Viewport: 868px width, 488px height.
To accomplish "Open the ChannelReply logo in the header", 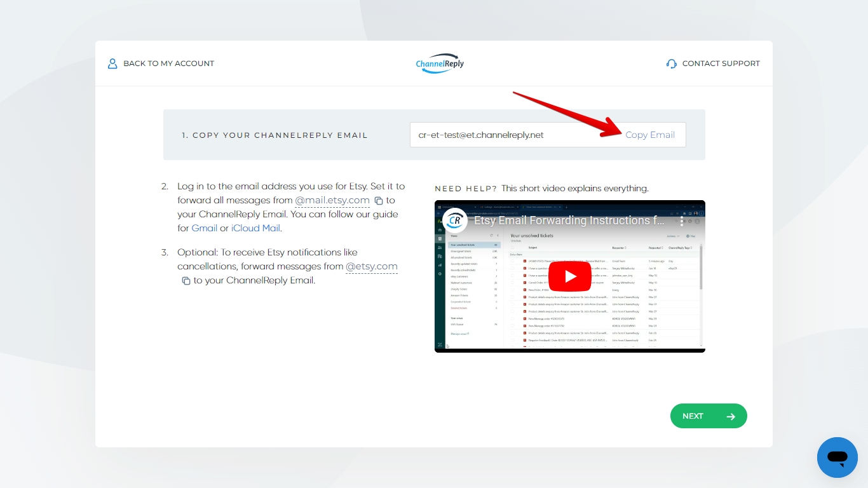I will [440, 64].
